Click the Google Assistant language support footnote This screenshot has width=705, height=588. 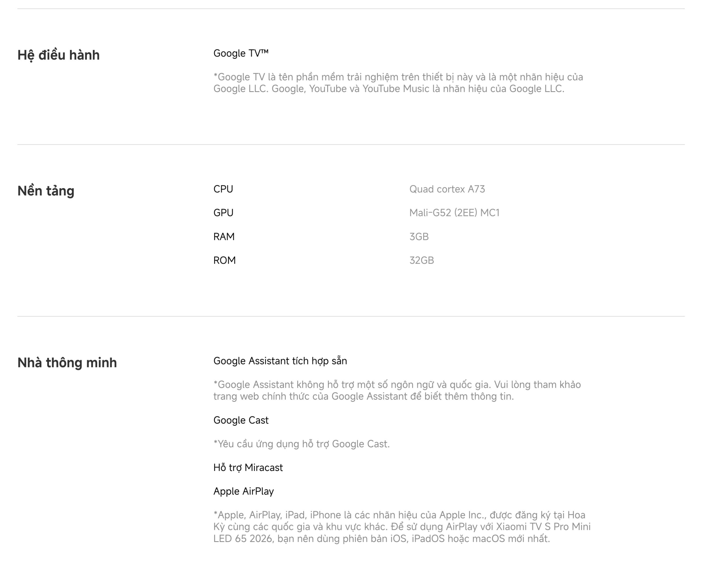click(397, 390)
